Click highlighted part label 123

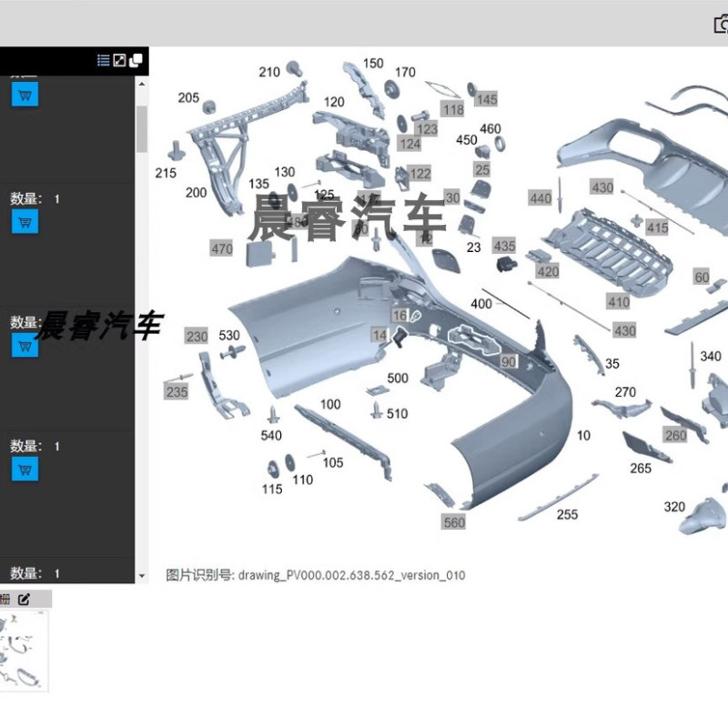427,128
